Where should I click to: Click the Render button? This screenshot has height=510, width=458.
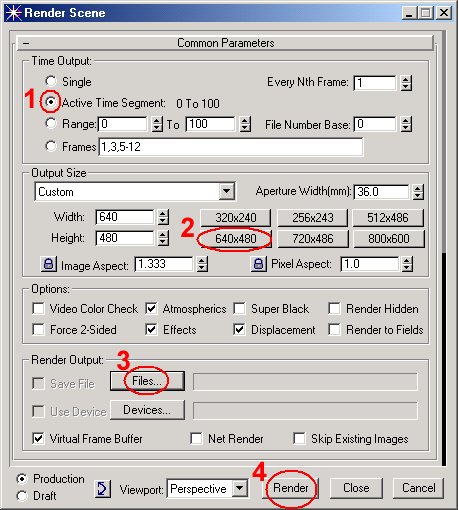(291, 488)
